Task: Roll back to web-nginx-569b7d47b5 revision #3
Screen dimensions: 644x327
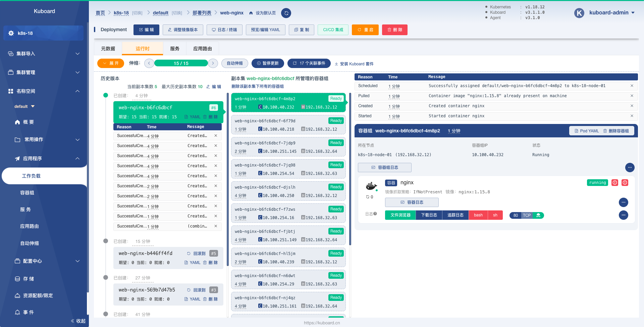Action: coord(196,290)
